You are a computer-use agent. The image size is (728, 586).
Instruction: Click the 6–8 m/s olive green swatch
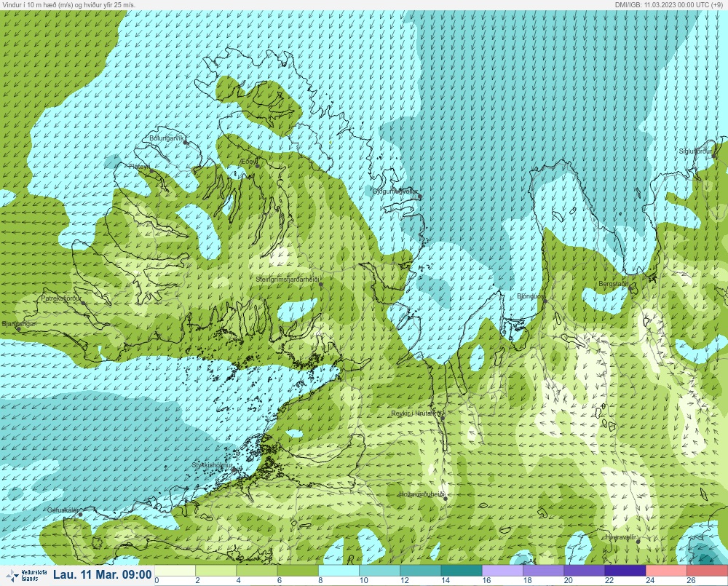pos(298,571)
